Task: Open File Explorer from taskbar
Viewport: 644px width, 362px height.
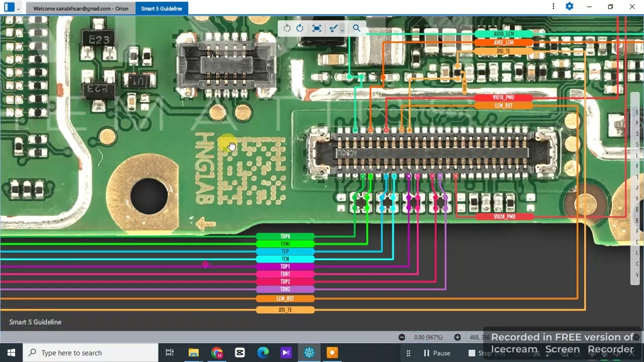Action: pyautogui.click(x=194, y=353)
